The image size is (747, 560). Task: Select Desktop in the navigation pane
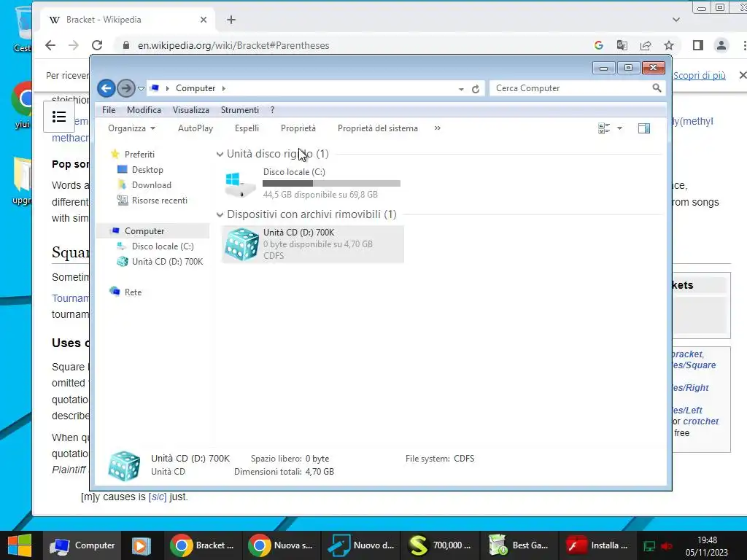click(x=147, y=169)
